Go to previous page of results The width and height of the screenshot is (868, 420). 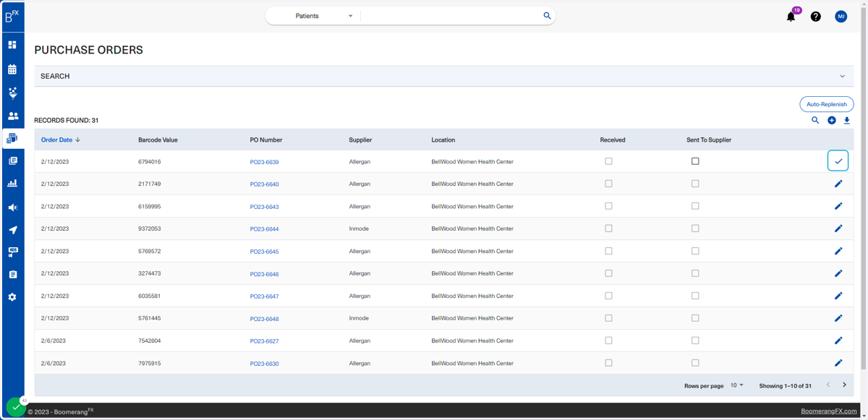[828, 385]
